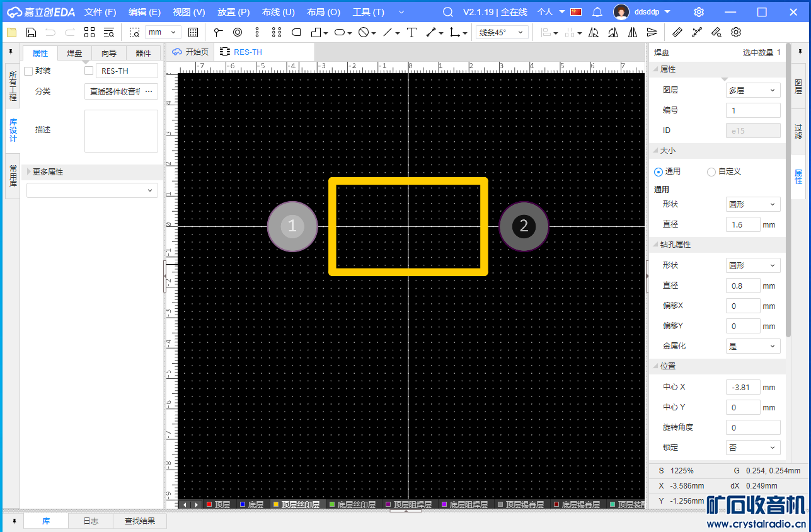Check the 封装 checkbox

point(28,71)
